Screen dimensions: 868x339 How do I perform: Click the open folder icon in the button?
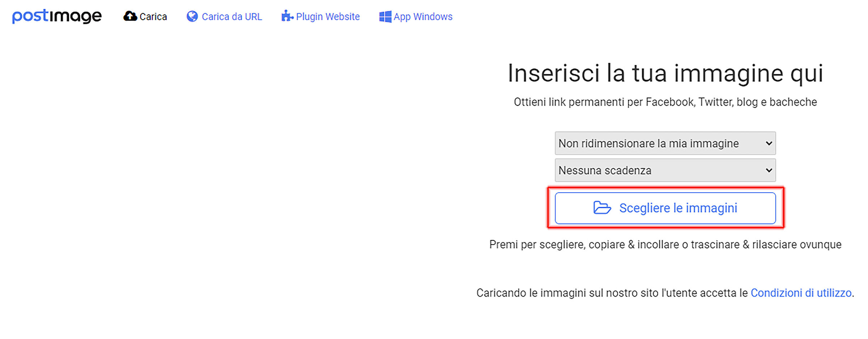point(602,208)
